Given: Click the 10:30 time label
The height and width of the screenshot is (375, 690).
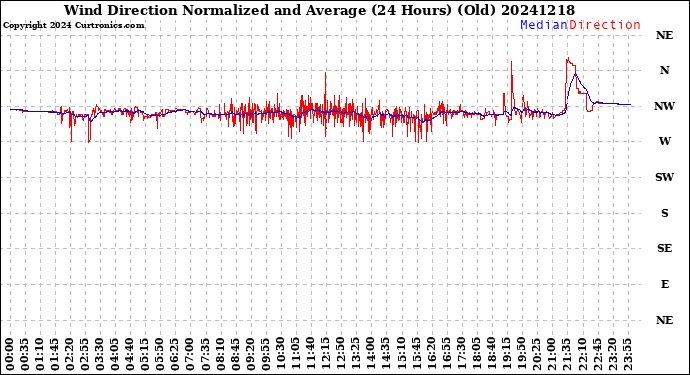Looking at the screenshot, I should pos(281,355).
